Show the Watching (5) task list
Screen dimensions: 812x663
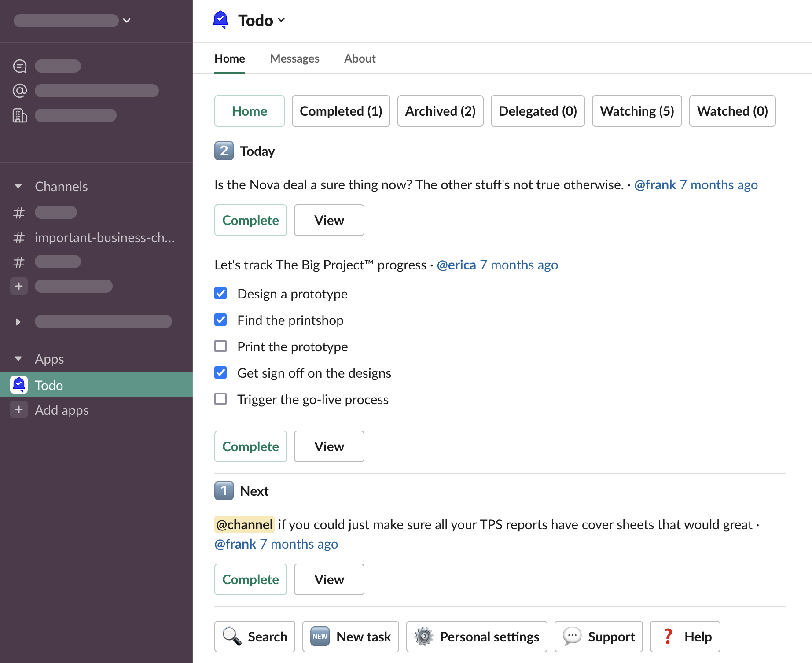pos(636,111)
